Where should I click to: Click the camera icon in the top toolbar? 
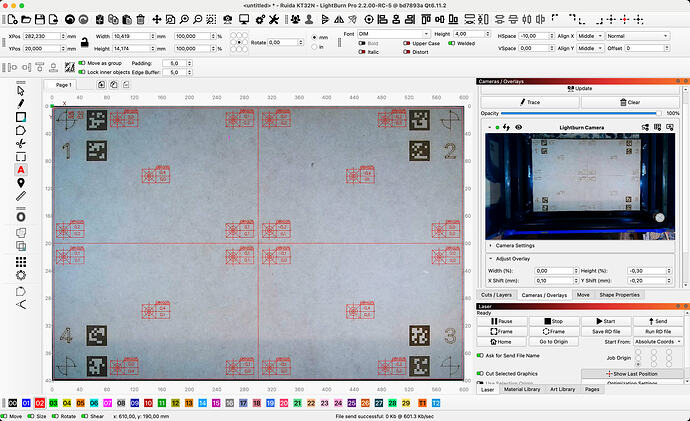tap(228, 19)
